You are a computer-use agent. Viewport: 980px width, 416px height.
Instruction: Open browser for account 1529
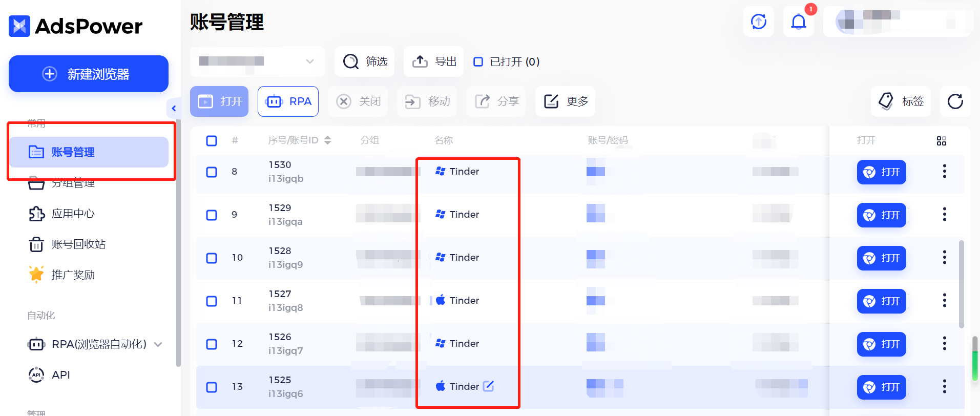(882, 215)
